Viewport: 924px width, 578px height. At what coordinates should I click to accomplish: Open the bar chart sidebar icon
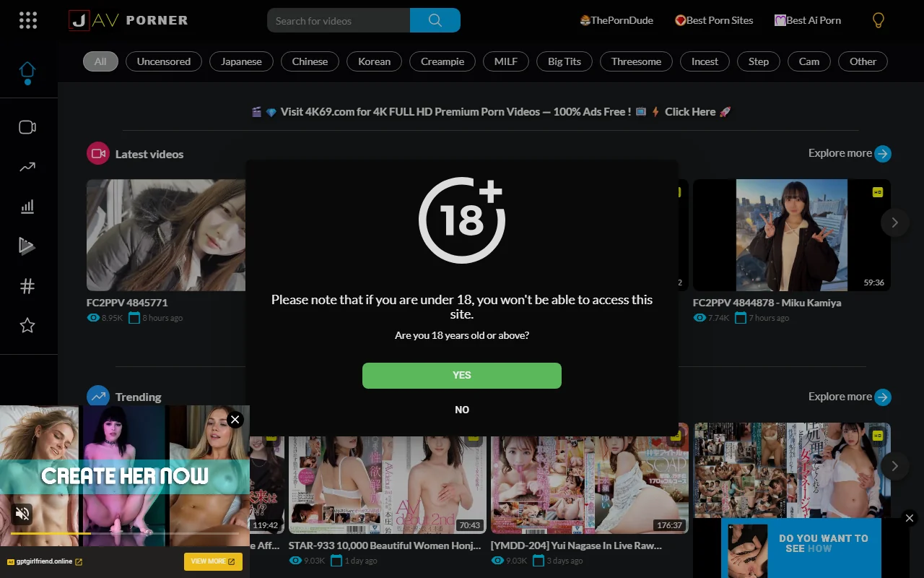tap(27, 207)
